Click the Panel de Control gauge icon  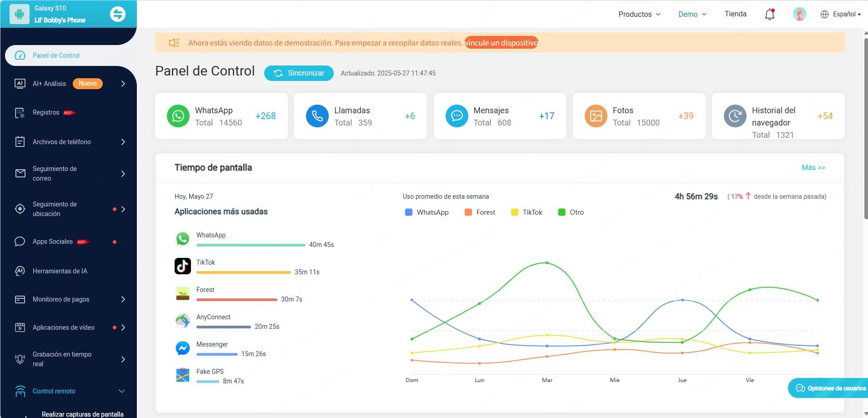[20, 55]
